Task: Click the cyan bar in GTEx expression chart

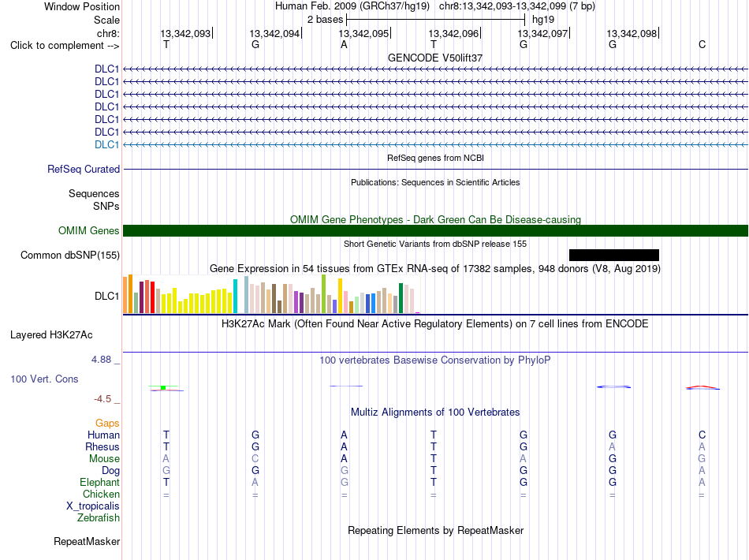Action: click(x=235, y=297)
